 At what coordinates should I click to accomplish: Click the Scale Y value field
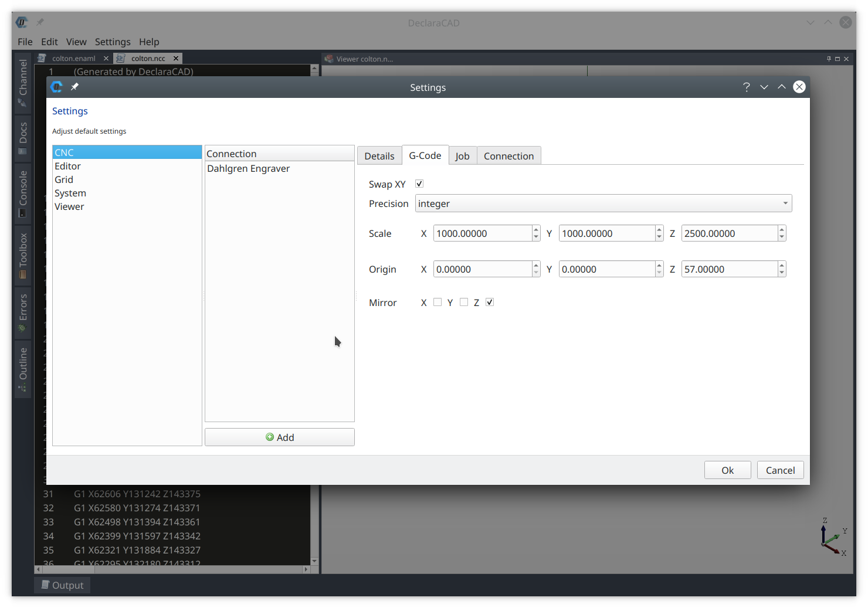(x=607, y=233)
